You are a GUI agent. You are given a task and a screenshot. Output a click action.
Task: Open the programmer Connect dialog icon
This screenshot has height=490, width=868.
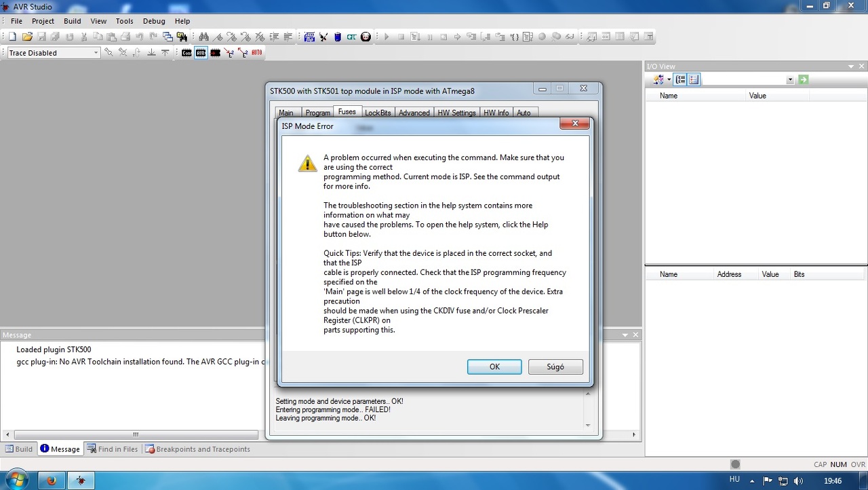(309, 37)
